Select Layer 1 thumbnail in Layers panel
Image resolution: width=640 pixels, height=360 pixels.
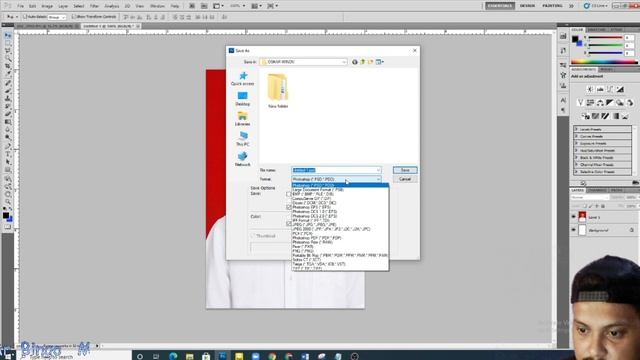[x=582, y=217]
